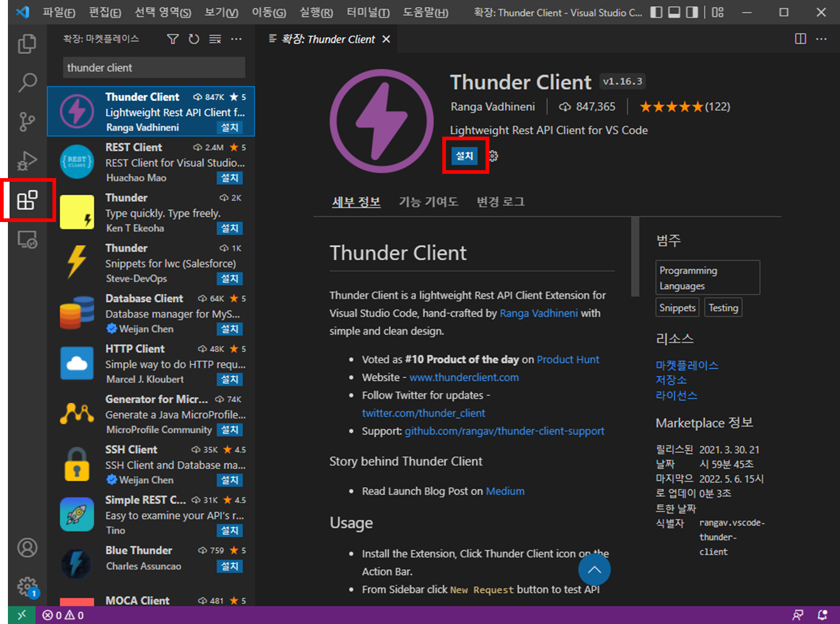This screenshot has width=840, height=624.
Task: Open the Source Control view
Action: 27,121
